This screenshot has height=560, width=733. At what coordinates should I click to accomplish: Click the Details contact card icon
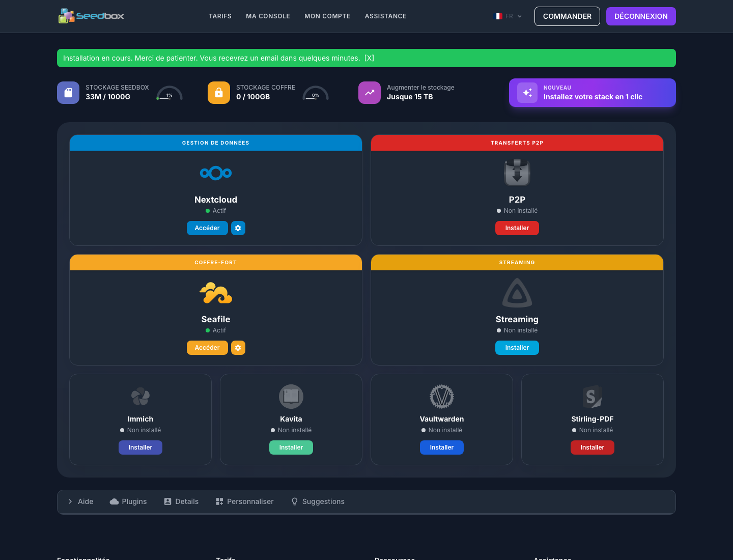point(167,501)
